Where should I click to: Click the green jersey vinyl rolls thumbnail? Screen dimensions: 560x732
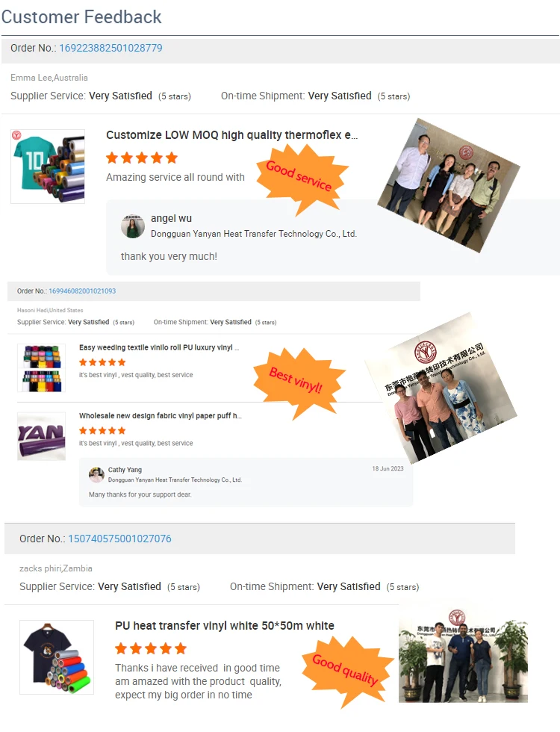(x=48, y=167)
